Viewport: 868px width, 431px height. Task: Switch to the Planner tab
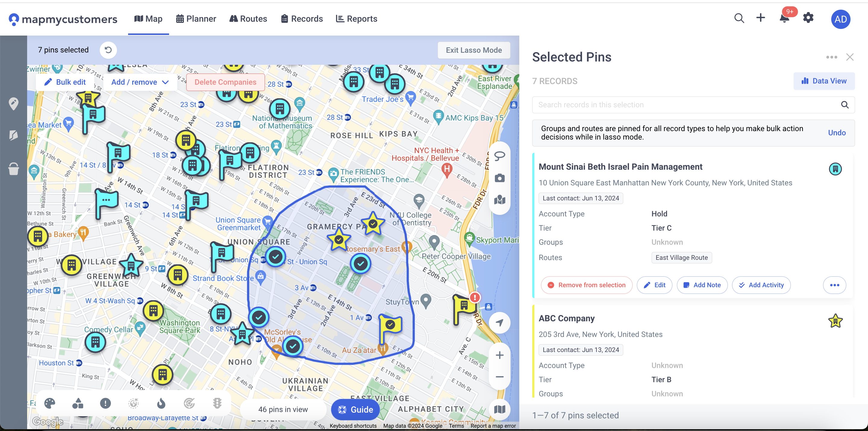[196, 19]
